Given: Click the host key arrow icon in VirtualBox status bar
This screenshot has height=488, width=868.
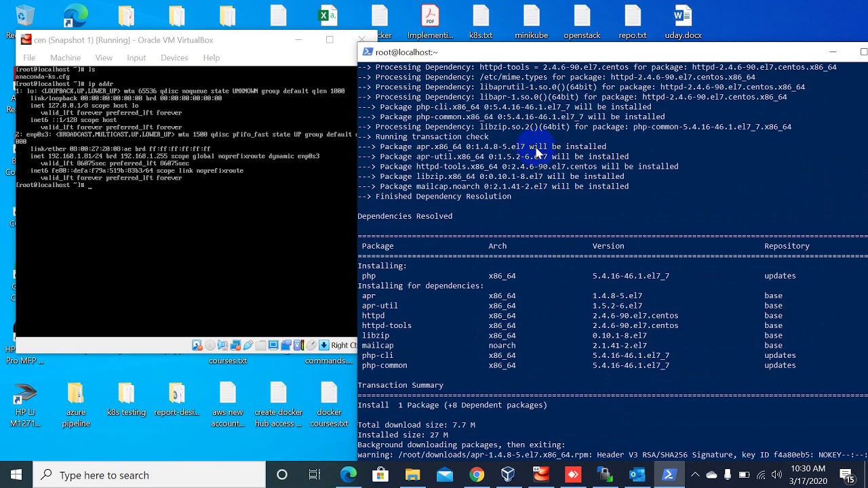Looking at the screenshot, I should 324,345.
